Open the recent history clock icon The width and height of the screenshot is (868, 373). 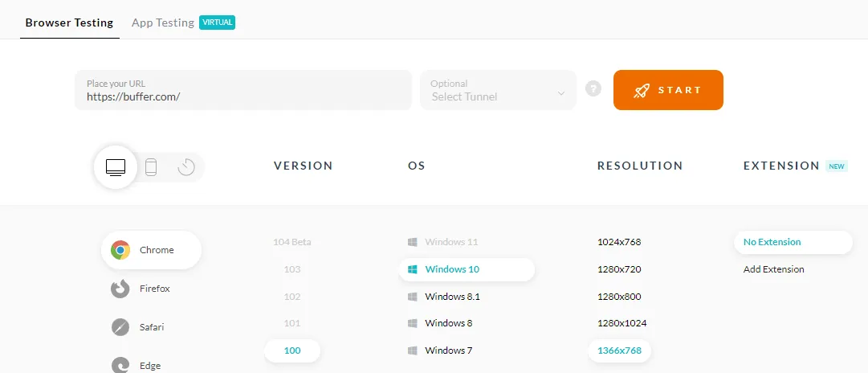point(186,167)
